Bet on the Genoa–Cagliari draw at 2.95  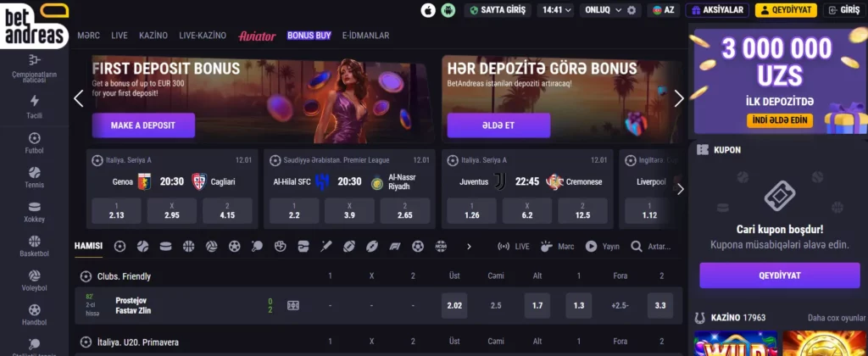[x=171, y=210]
